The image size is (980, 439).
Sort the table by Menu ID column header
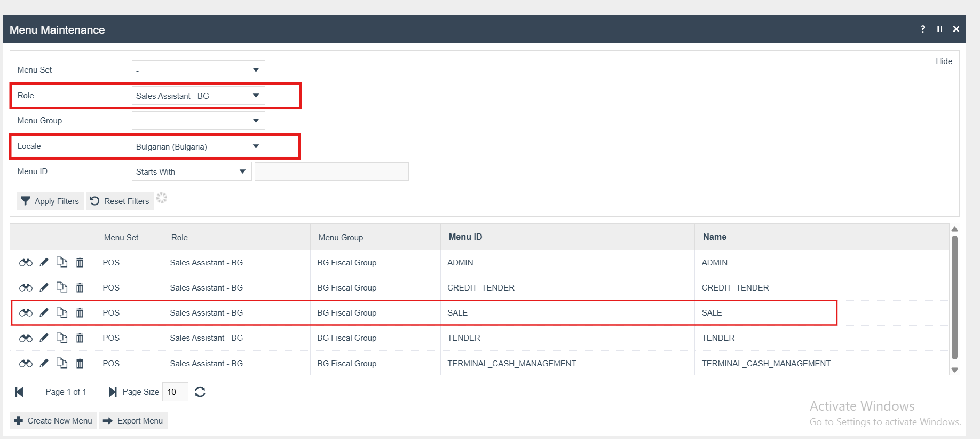pyautogui.click(x=465, y=237)
